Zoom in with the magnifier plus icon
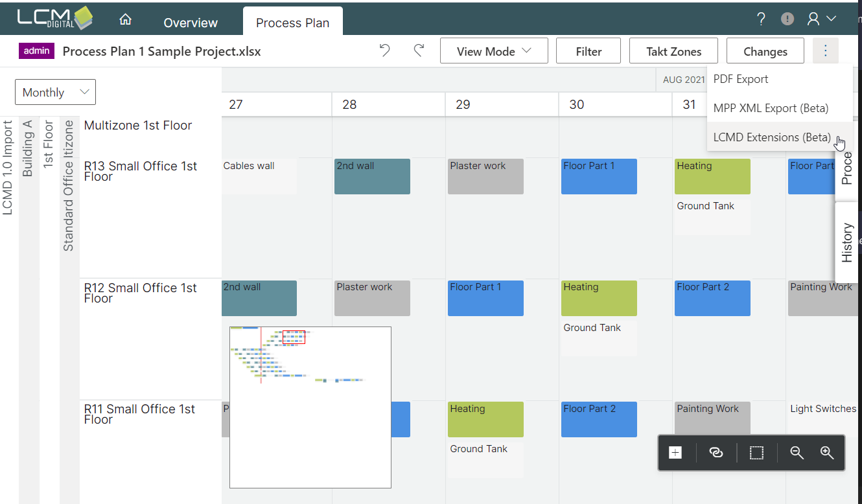 click(x=827, y=453)
